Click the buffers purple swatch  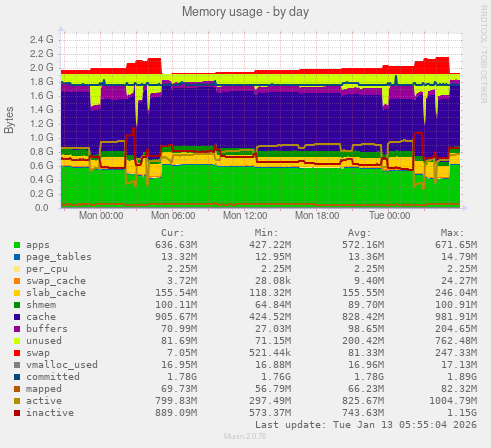[x=17, y=329]
